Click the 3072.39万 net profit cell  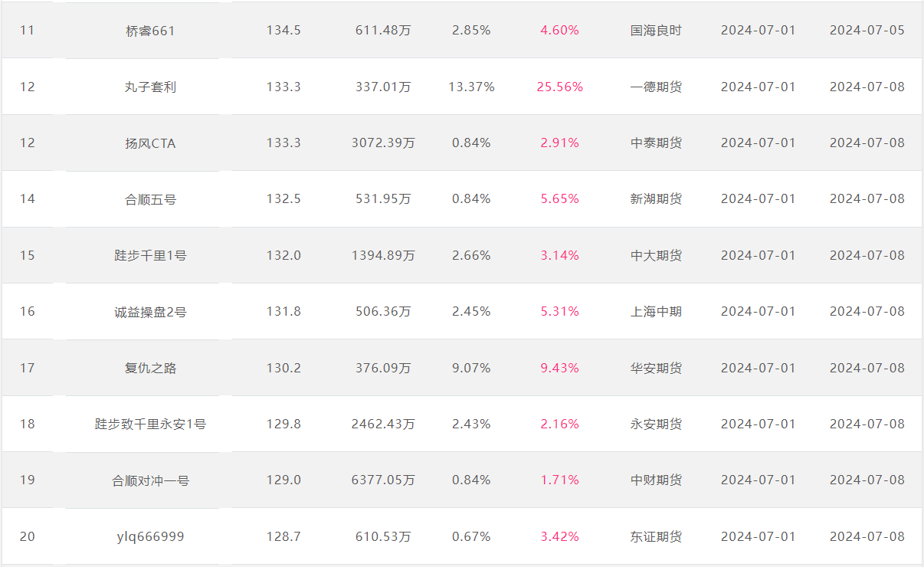click(x=383, y=143)
